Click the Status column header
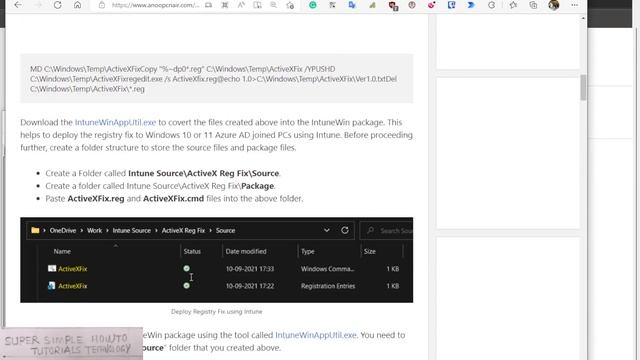The height and width of the screenshot is (360, 640). 192,251
